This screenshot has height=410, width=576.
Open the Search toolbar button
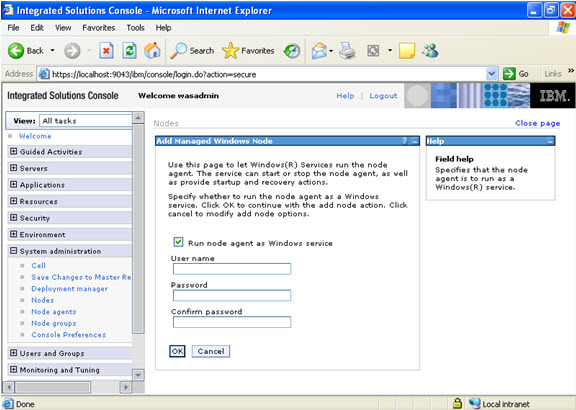coord(192,51)
